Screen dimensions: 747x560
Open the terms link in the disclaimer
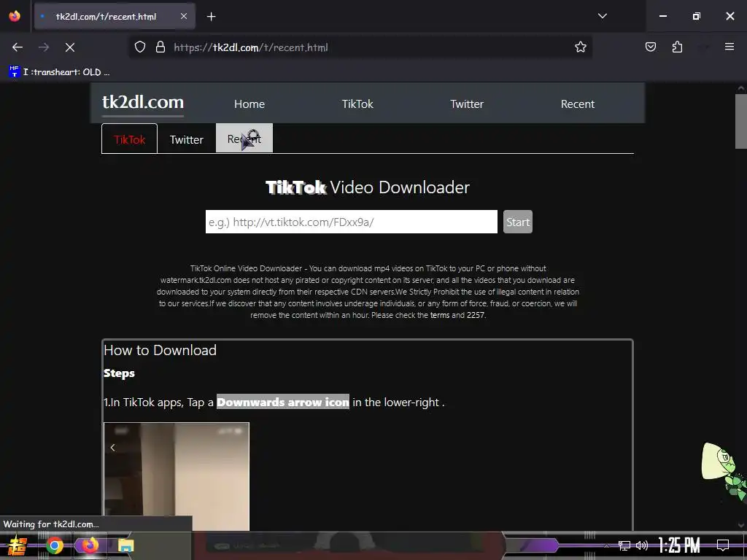coord(439,315)
